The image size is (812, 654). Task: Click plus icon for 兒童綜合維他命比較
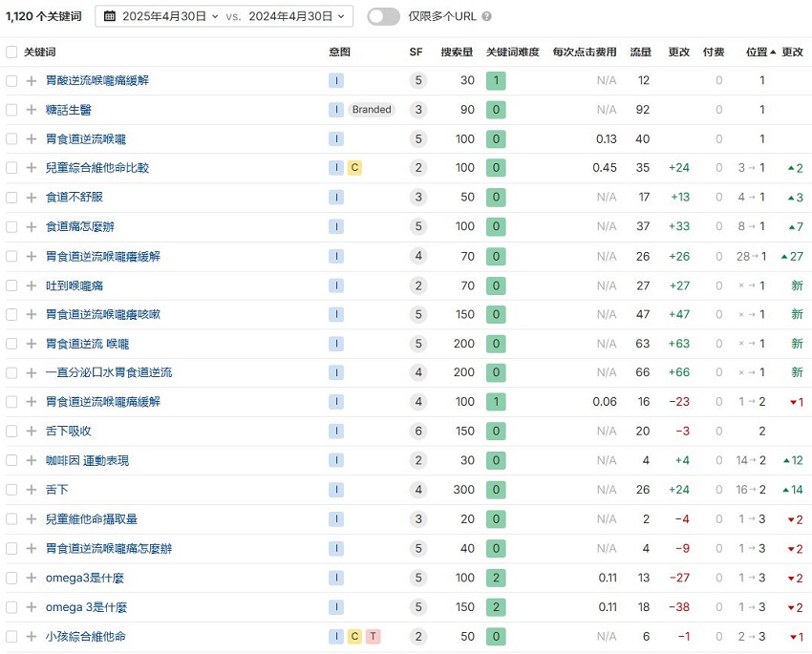[32, 168]
